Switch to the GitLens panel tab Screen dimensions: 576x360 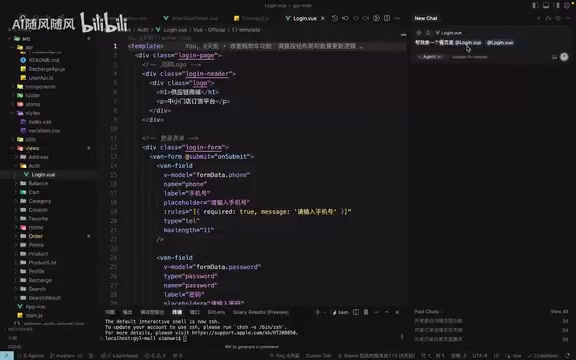coord(216,312)
